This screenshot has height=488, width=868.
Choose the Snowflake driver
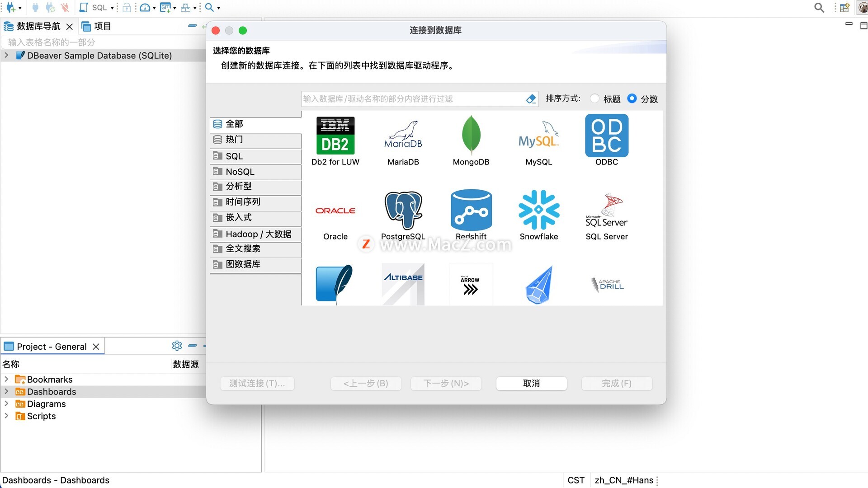[539, 216]
